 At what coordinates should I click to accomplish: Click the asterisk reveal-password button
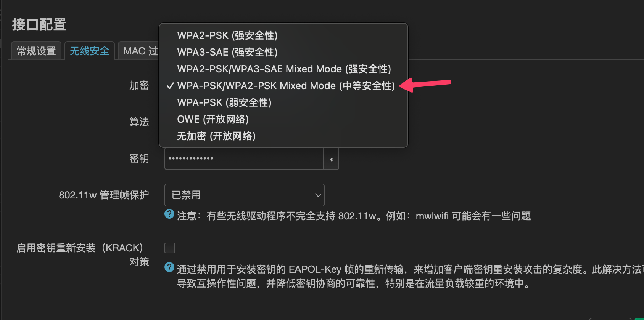pyautogui.click(x=331, y=159)
